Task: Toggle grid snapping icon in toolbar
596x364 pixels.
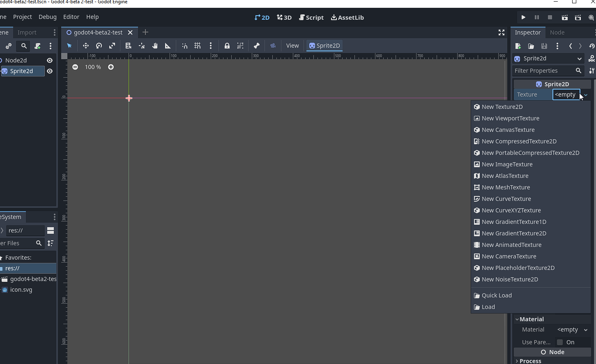Action: click(x=198, y=46)
